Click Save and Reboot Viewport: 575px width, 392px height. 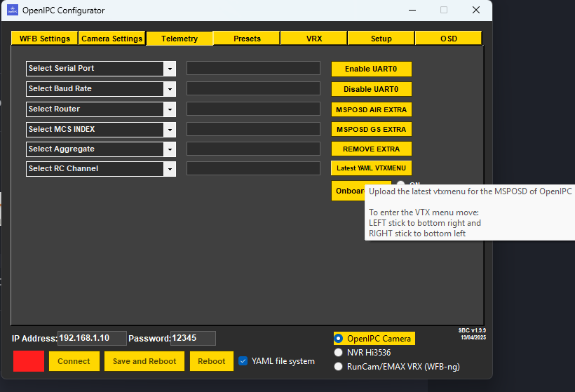pyautogui.click(x=144, y=361)
